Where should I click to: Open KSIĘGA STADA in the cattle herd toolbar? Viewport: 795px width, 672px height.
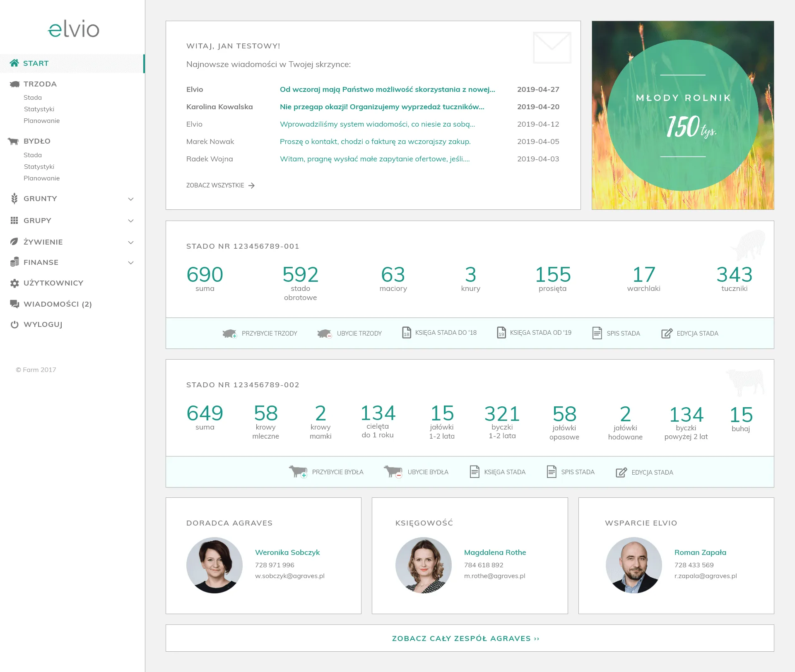498,472
